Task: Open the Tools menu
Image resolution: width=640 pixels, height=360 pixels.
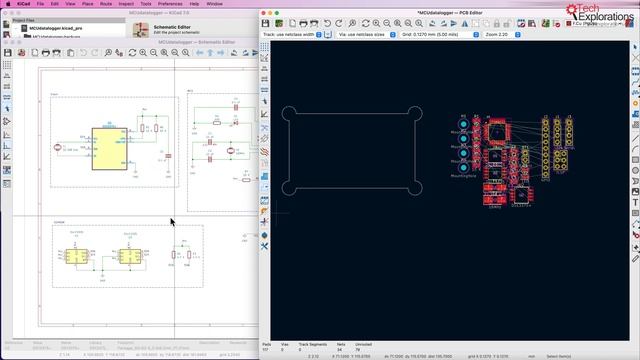Action: tap(146, 4)
